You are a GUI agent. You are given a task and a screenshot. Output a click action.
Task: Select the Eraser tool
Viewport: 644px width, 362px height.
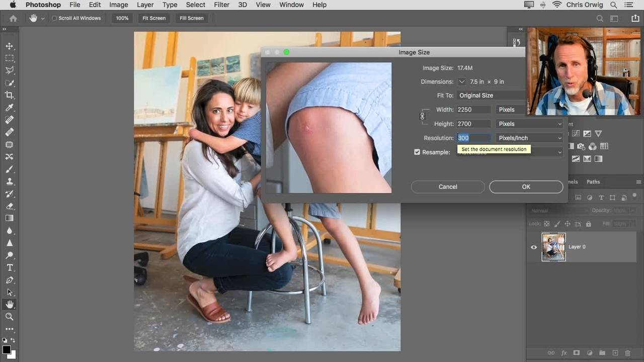9,206
